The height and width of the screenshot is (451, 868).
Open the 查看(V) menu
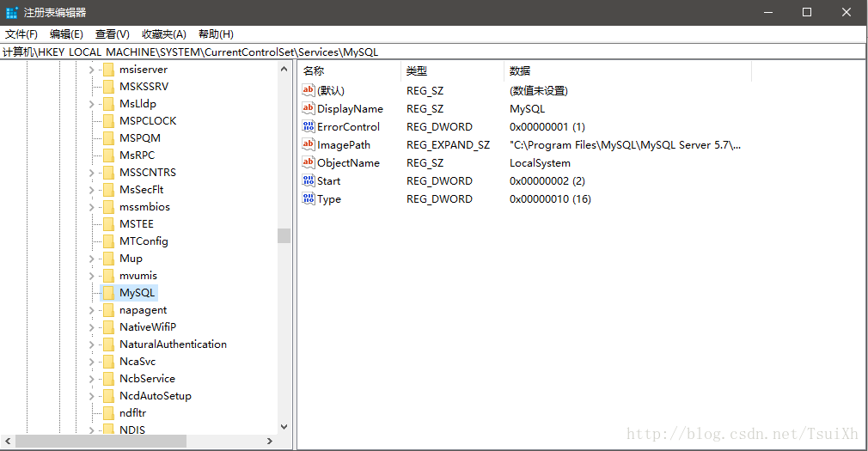[x=113, y=34]
